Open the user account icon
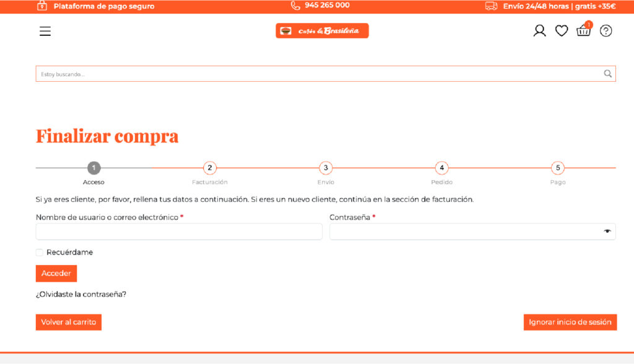This screenshot has height=364, width=634. pos(539,31)
